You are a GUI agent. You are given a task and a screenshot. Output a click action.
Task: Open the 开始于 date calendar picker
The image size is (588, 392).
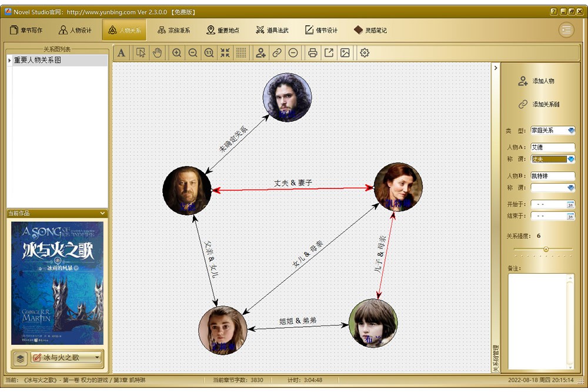(x=570, y=205)
